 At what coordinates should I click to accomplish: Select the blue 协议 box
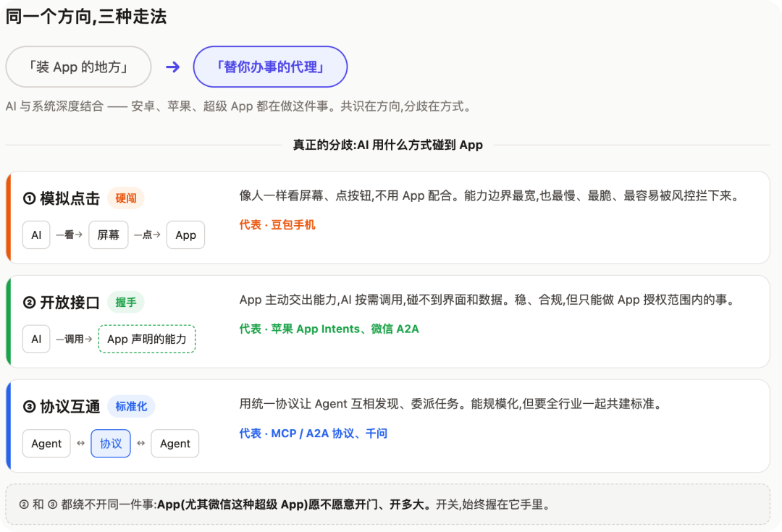(x=111, y=443)
